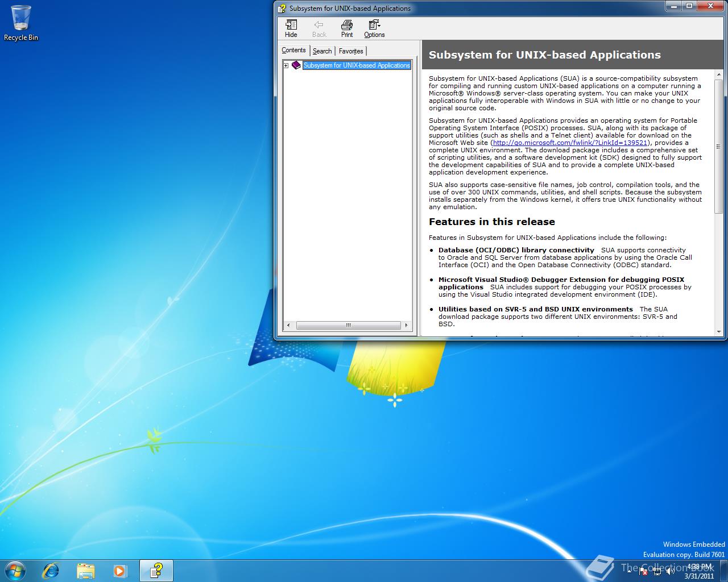This screenshot has height=582, width=728.
Task: Open the go.microsoft.com fwlink hyperlink
Action: pos(570,143)
